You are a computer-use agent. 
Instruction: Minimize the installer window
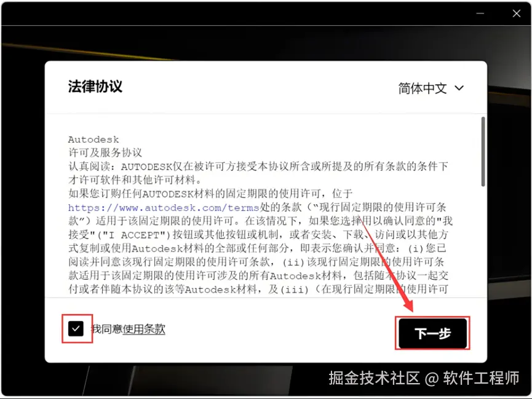point(480,14)
